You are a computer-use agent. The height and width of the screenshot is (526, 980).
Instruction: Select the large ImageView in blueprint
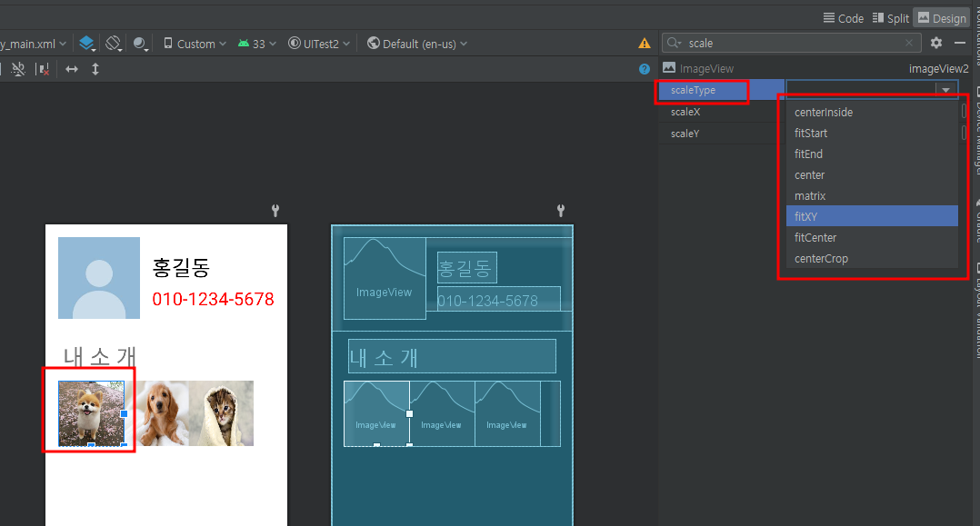coord(385,279)
